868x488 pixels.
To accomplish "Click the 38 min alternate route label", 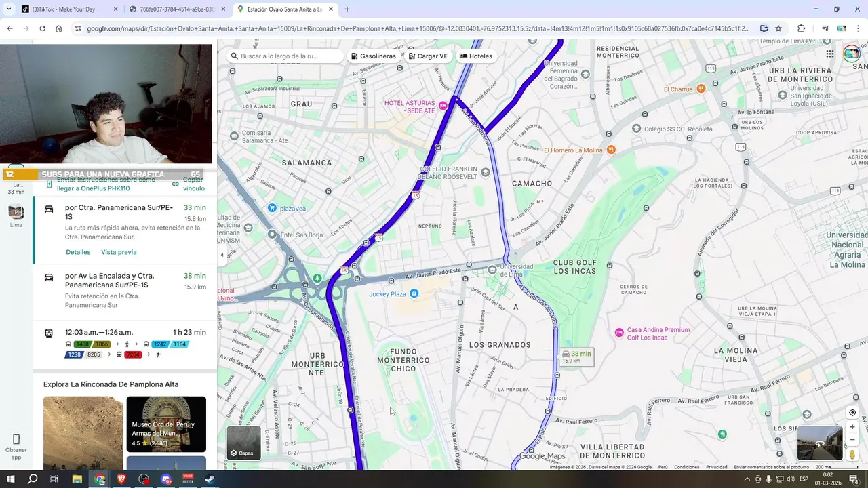I will pos(576,357).
